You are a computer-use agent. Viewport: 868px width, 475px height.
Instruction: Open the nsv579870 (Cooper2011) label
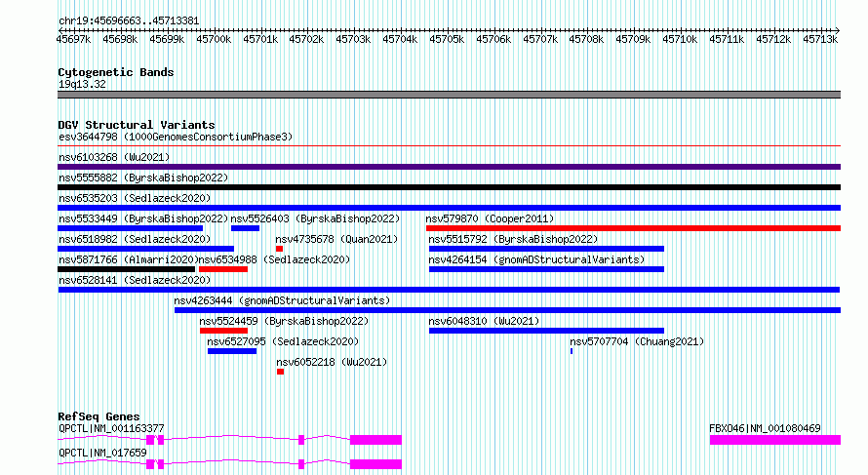point(490,218)
